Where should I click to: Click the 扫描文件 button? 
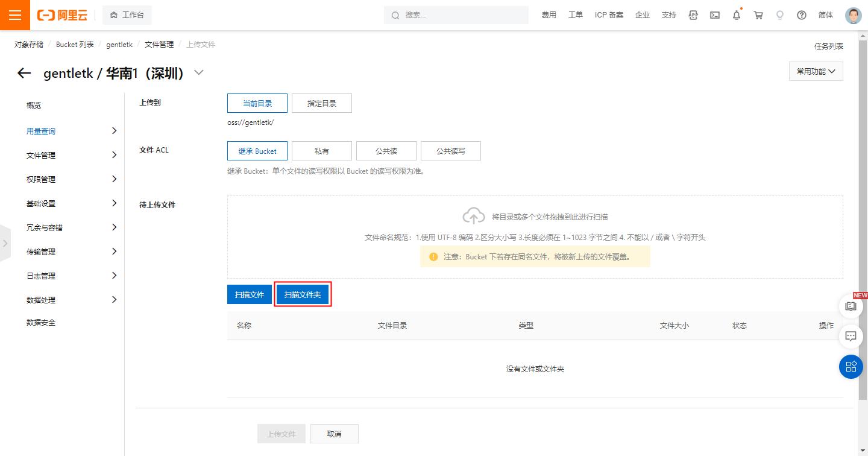click(250, 294)
